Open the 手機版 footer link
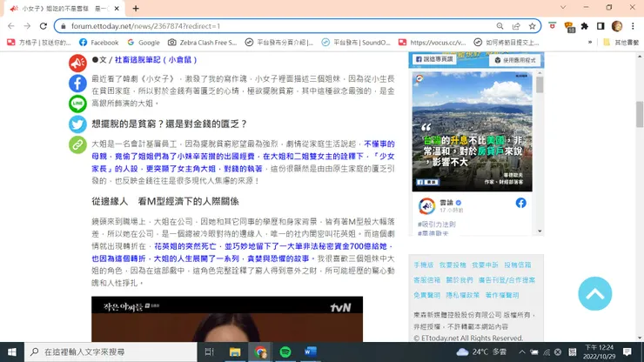 (x=424, y=265)
